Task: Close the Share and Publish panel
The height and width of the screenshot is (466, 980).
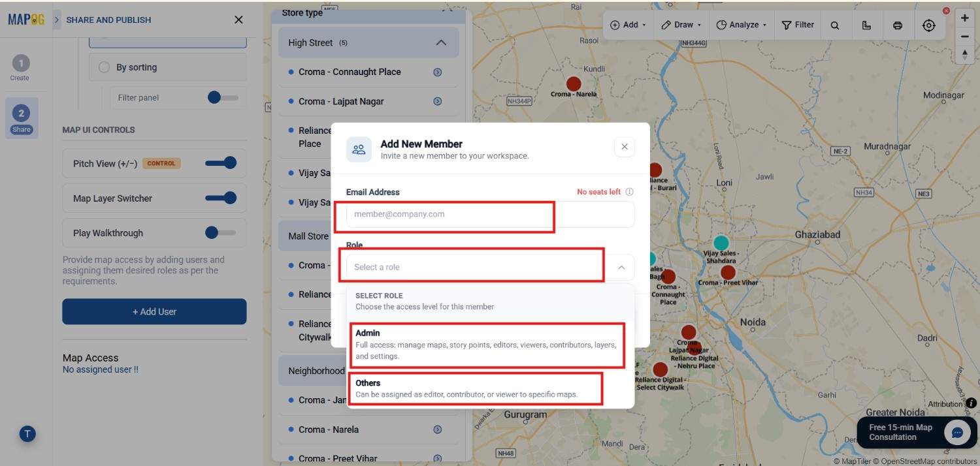Action: click(238, 20)
